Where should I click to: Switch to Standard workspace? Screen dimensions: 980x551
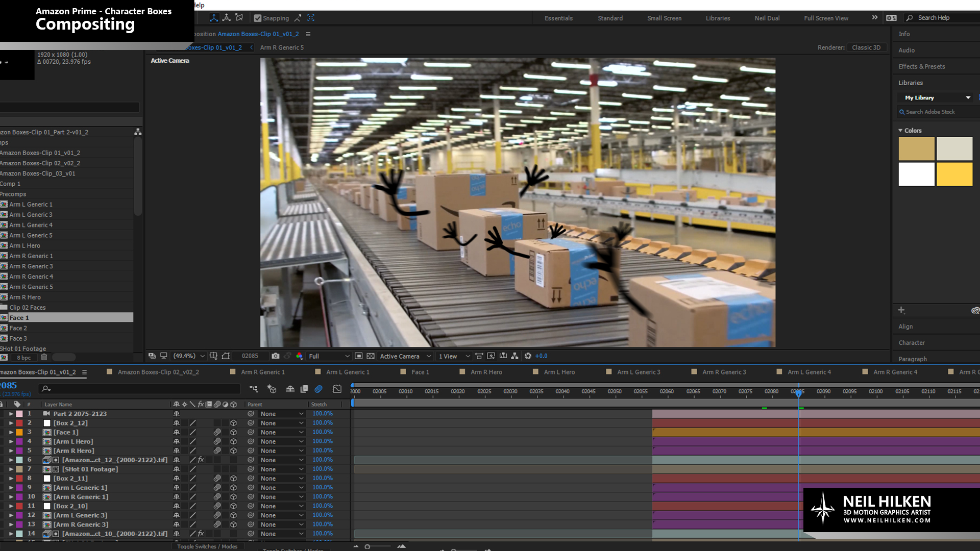click(610, 18)
